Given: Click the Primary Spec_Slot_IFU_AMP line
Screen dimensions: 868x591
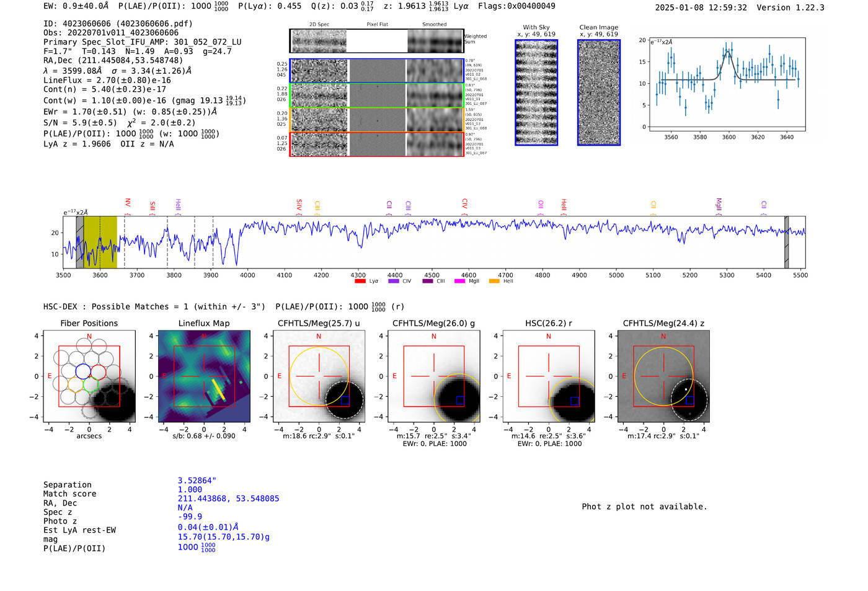Looking at the screenshot, I should [x=143, y=42].
